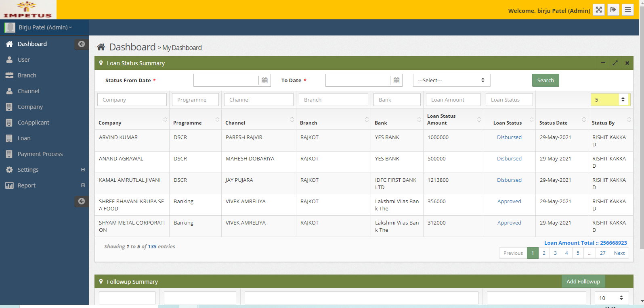Click the Birju Patel avatar image
644x308 pixels.
[x=10, y=27]
